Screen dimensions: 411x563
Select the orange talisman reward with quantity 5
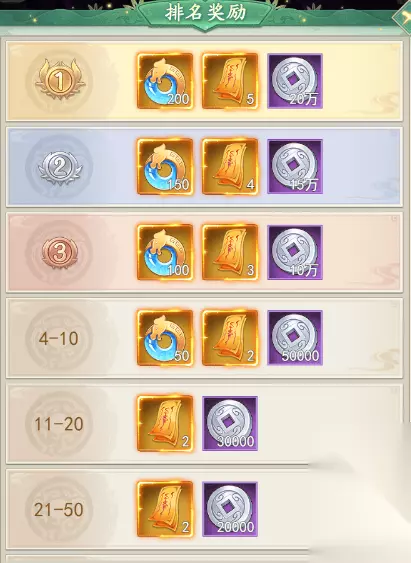tap(230, 81)
